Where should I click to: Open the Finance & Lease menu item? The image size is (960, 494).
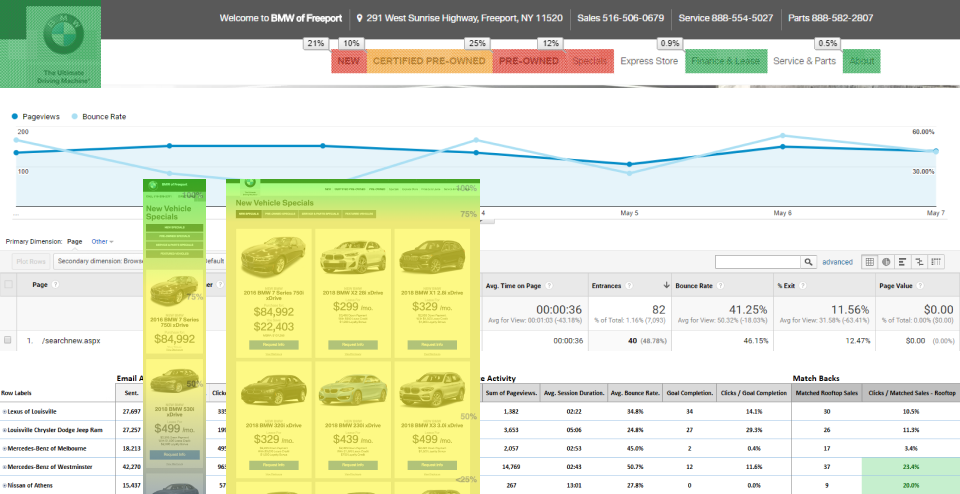726,61
